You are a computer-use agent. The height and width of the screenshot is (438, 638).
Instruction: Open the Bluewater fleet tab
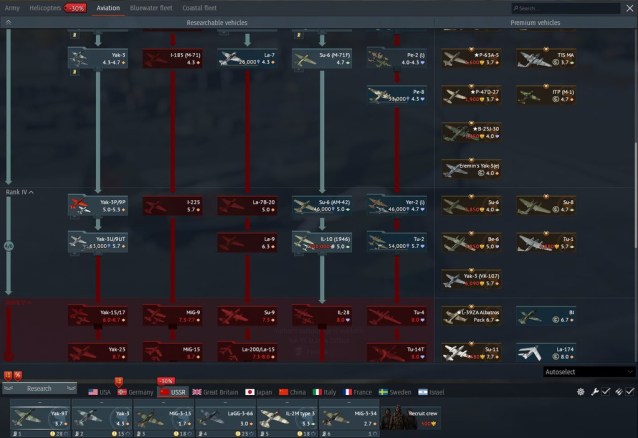click(x=152, y=7)
